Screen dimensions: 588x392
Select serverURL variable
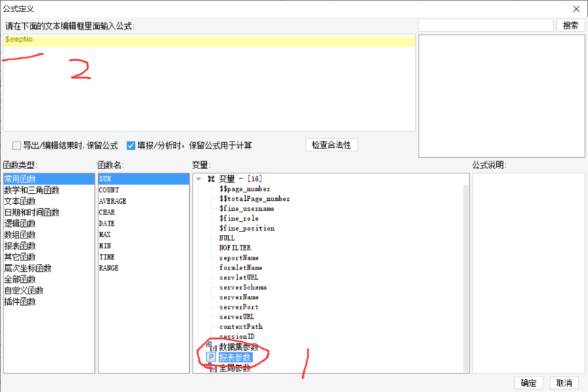(237, 317)
